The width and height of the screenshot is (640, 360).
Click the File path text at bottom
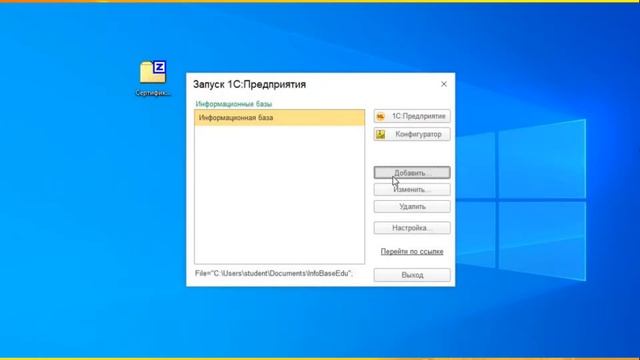pos(273,273)
